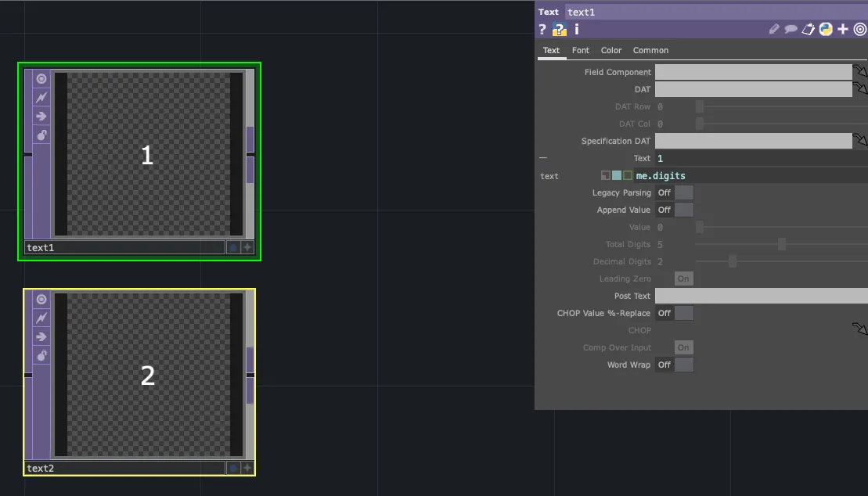Click the Field Component arrow picker
868x496 pixels.
coord(860,72)
